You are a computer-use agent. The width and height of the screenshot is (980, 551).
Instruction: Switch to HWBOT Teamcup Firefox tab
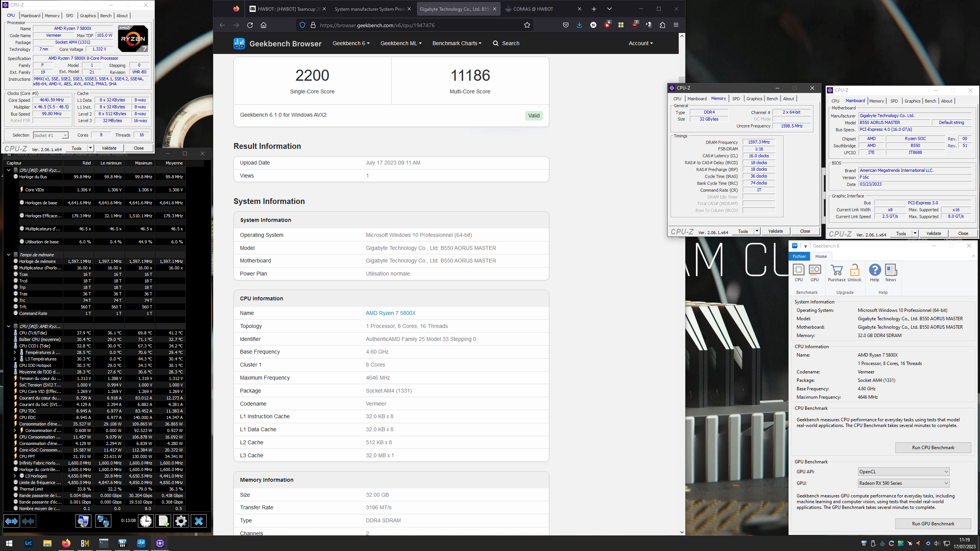pyautogui.click(x=288, y=9)
